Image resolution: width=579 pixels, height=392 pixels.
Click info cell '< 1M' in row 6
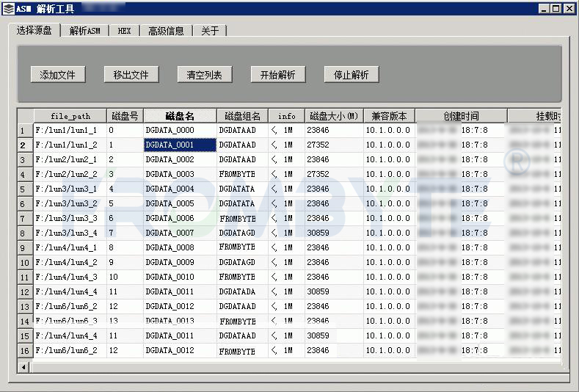point(286,203)
